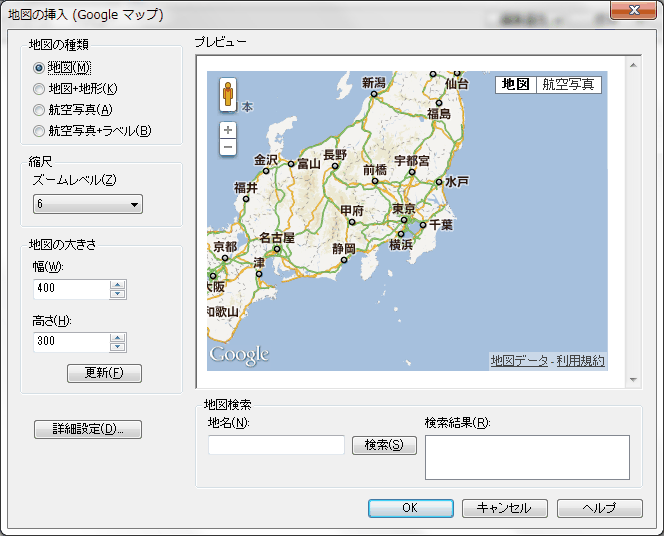This screenshot has width=664, height=536.
Task: Confirm with the OK button
Action: pos(410,508)
